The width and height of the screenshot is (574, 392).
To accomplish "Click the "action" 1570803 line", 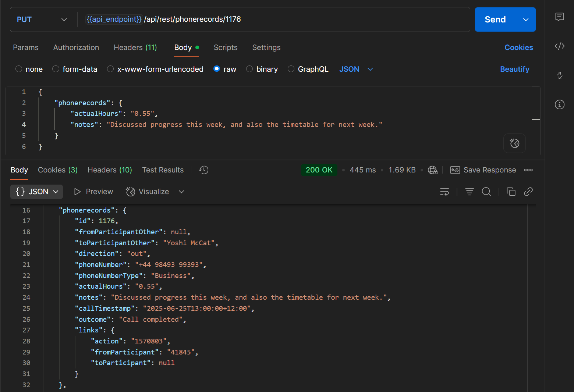I will (131, 341).
